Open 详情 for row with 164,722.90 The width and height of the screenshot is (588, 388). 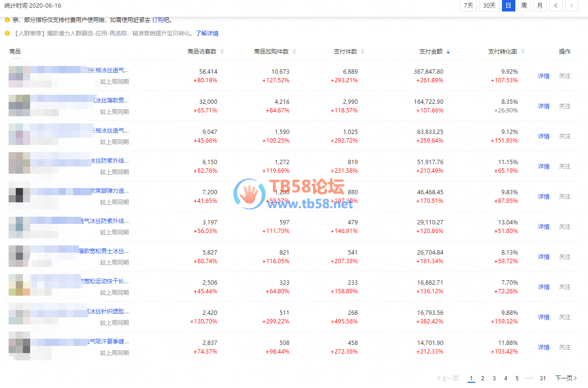[x=544, y=106]
